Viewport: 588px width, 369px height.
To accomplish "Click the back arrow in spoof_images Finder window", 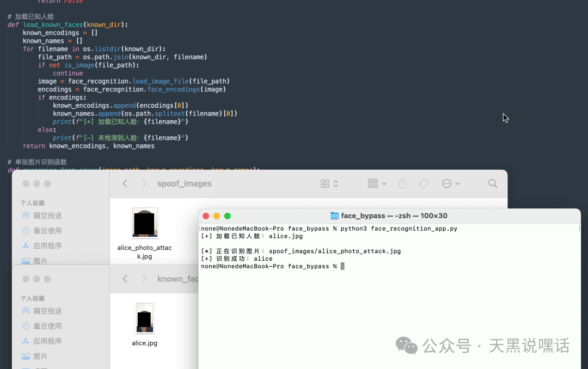I will pos(125,184).
